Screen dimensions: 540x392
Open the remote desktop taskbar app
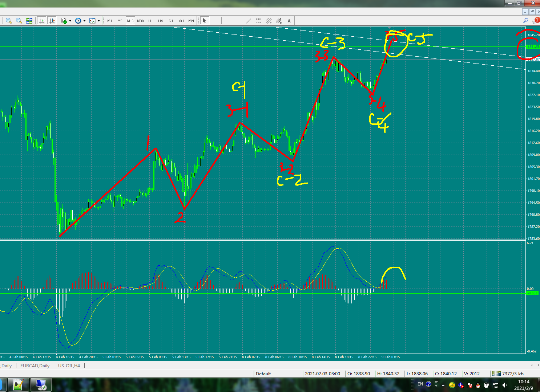click(x=41, y=385)
